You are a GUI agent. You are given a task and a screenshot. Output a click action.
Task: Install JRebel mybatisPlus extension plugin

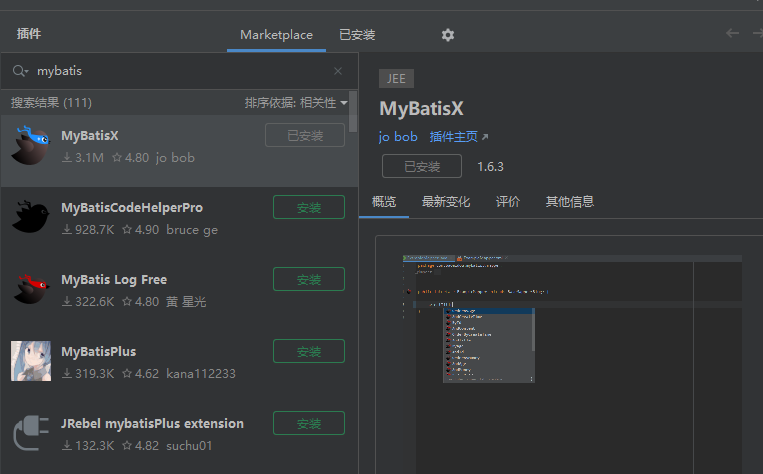click(x=309, y=423)
